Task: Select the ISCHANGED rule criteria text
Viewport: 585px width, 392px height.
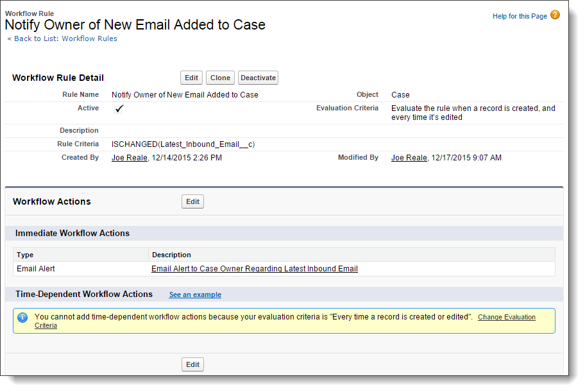Action: tap(183, 144)
